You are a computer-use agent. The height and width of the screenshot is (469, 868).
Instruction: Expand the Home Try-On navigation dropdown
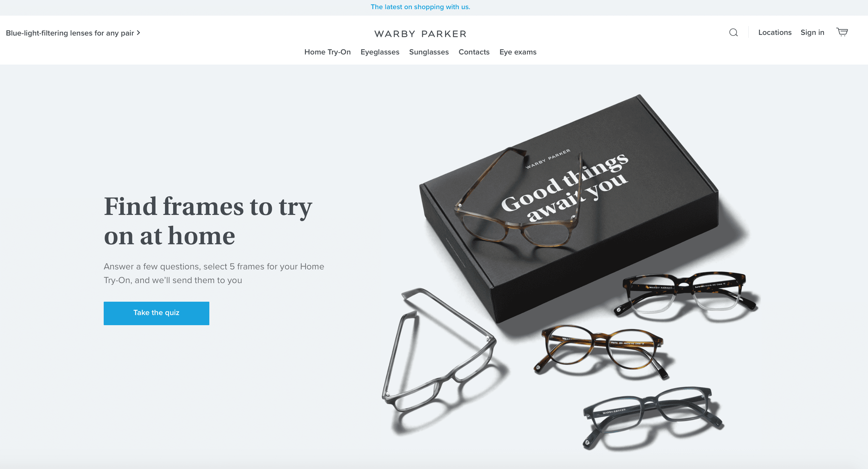point(327,52)
